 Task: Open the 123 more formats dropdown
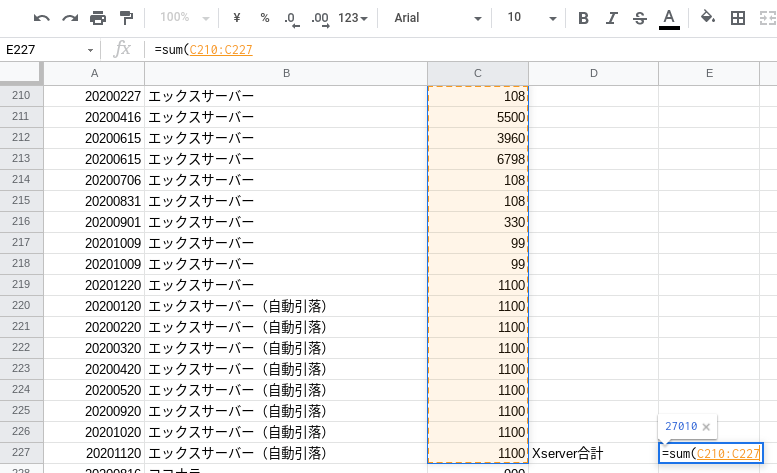[353, 18]
